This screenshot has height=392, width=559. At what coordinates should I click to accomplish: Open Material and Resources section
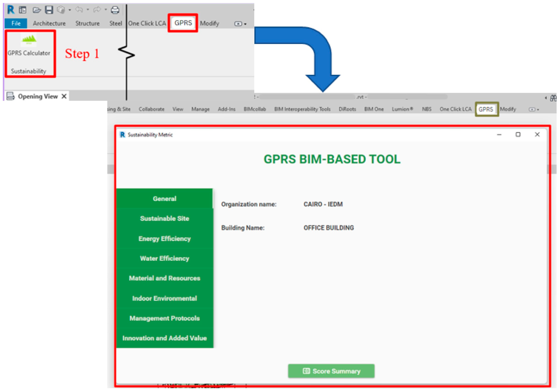click(x=165, y=278)
